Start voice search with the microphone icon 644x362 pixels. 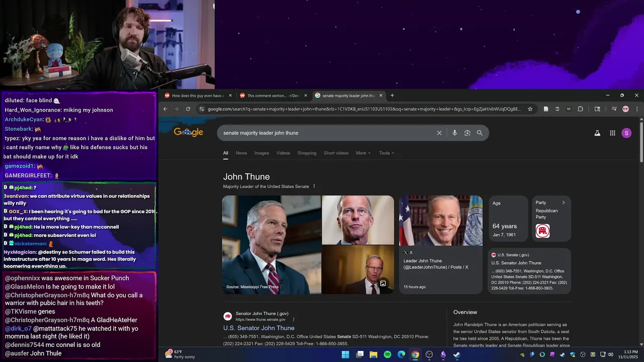[x=455, y=133]
